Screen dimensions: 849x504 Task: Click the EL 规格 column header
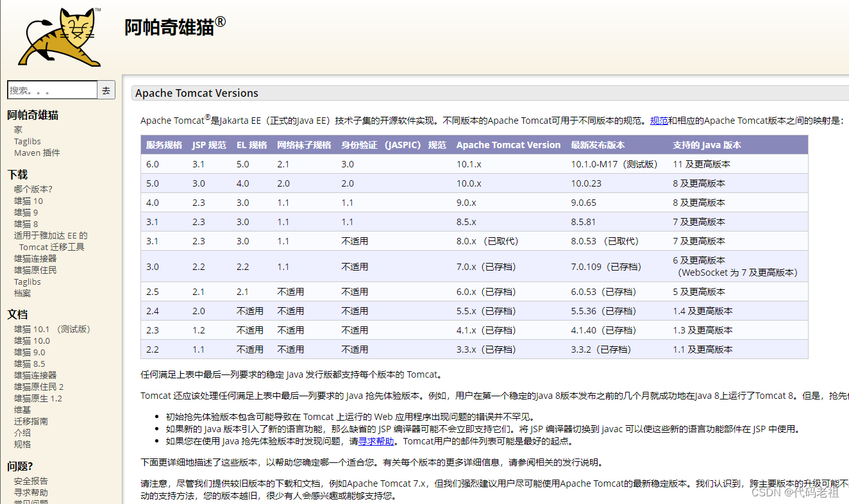(x=252, y=145)
